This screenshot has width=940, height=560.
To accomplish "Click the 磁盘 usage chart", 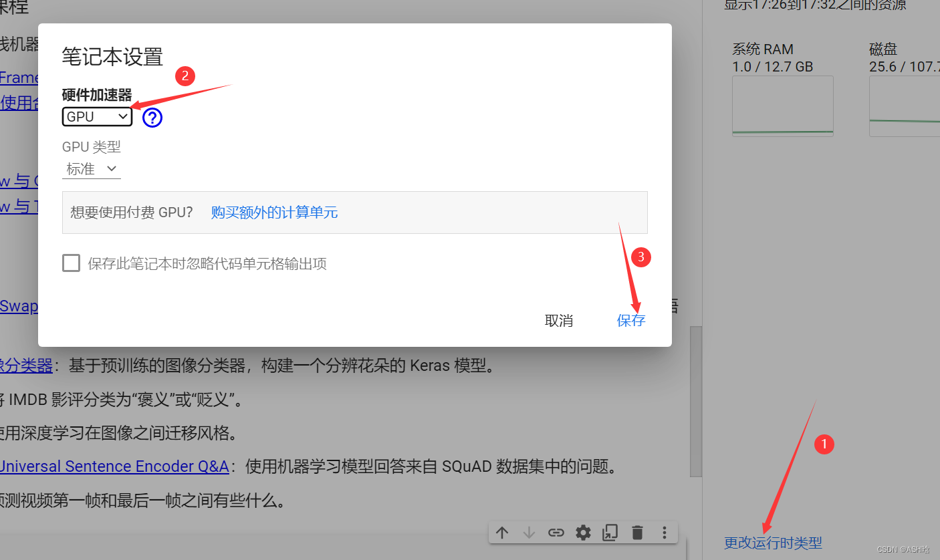I will (905, 106).
